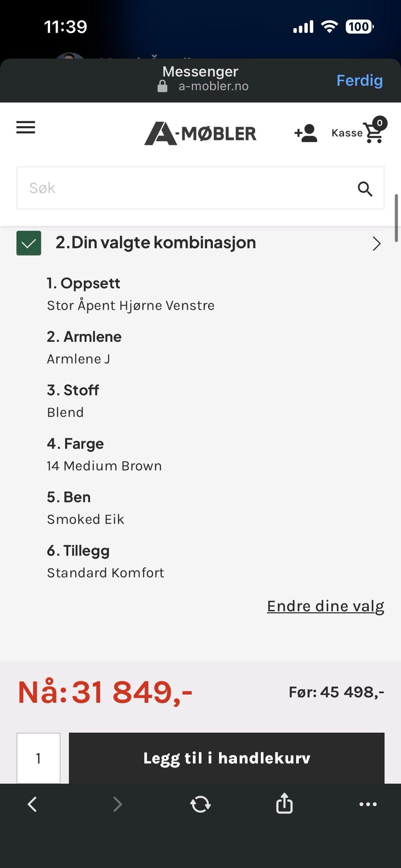Click the search magnifier icon

(x=365, y=189)
